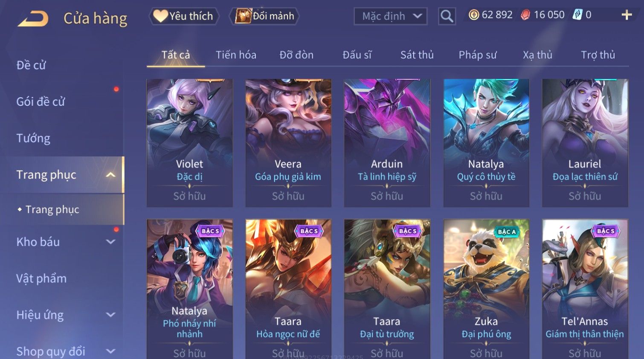Click the gold coin currency icon

pos(473,15)
